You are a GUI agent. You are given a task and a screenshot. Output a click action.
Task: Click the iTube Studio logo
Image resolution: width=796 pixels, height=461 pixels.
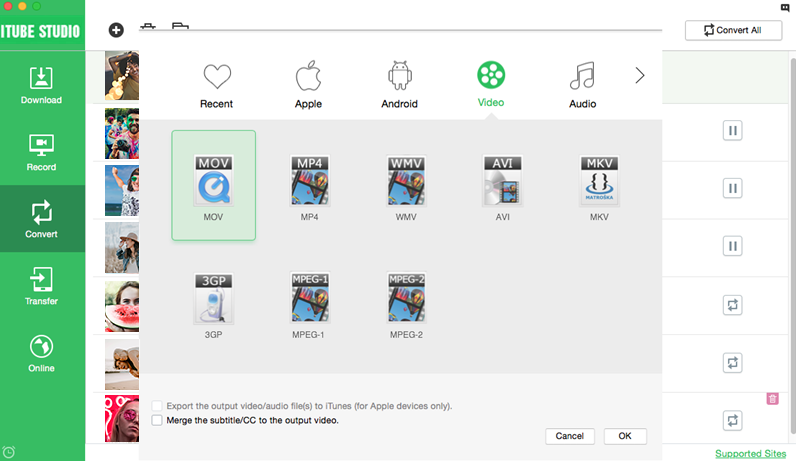click(x=41, y=31)
